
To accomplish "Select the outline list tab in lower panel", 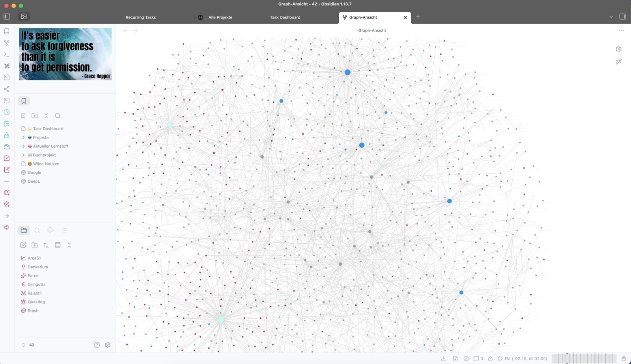I will (64, 230).
